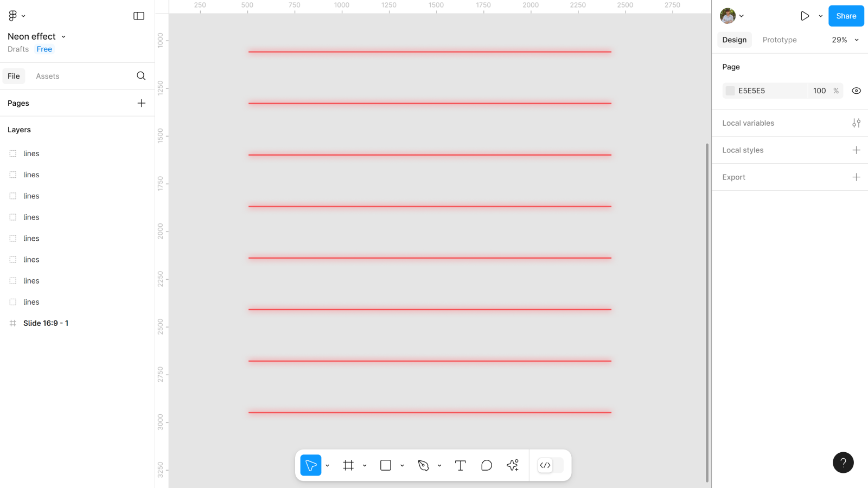Open shape tools dropdown arrow

click(x=402, y=465)
